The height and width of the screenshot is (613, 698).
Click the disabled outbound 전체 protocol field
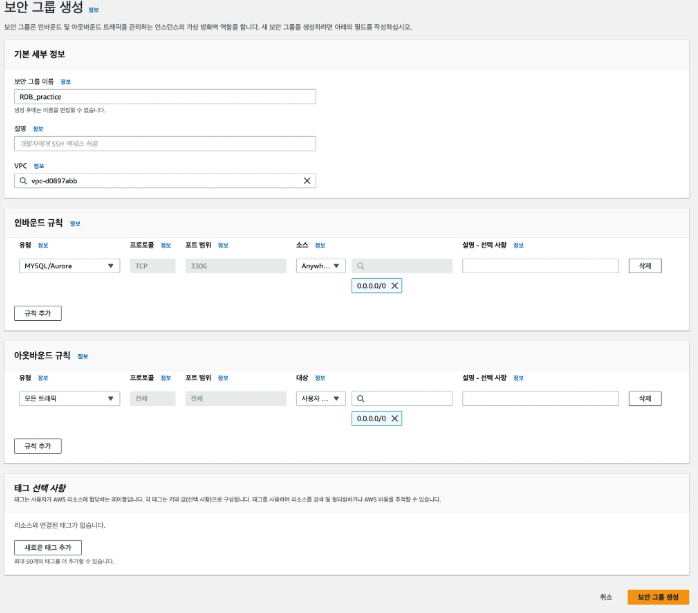153,398
